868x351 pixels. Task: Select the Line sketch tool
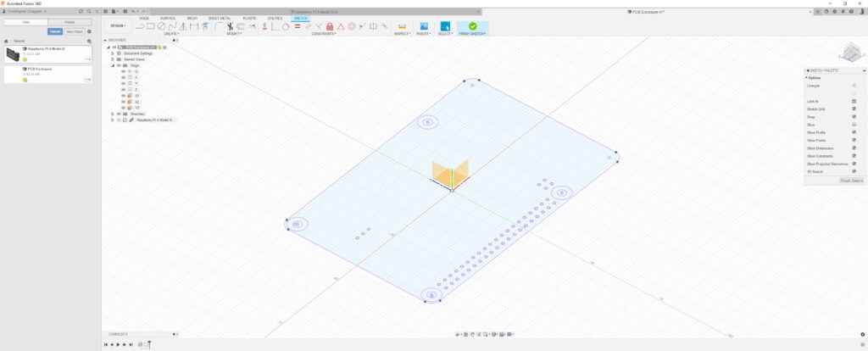pos(140,26)
